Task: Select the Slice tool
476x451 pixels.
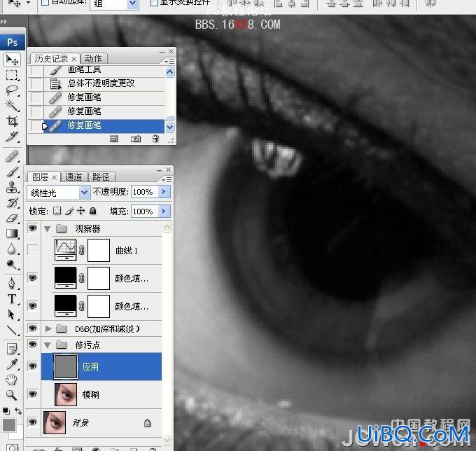Action: [x=12, y=137]
